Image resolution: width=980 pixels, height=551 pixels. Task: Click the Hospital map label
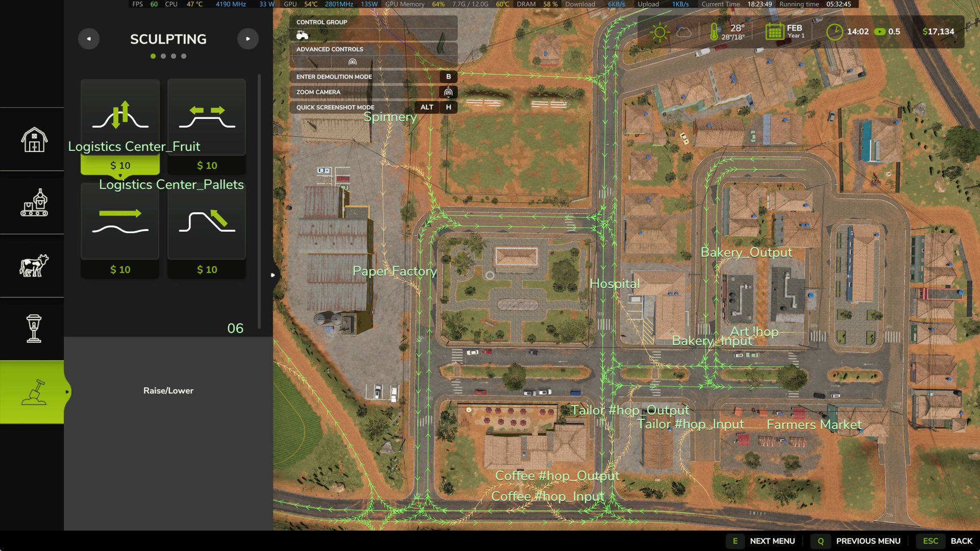click(615, 284)
